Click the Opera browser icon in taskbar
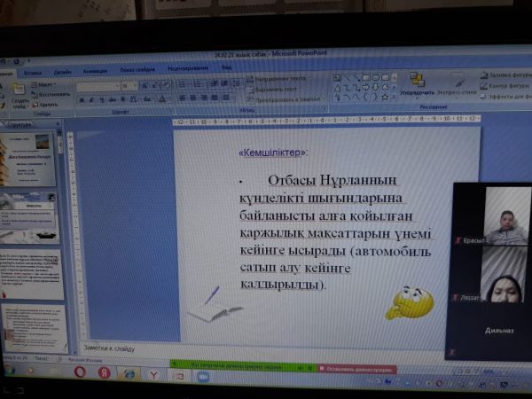This screenshot has height=399, width=532. click(x=81, y=372)
